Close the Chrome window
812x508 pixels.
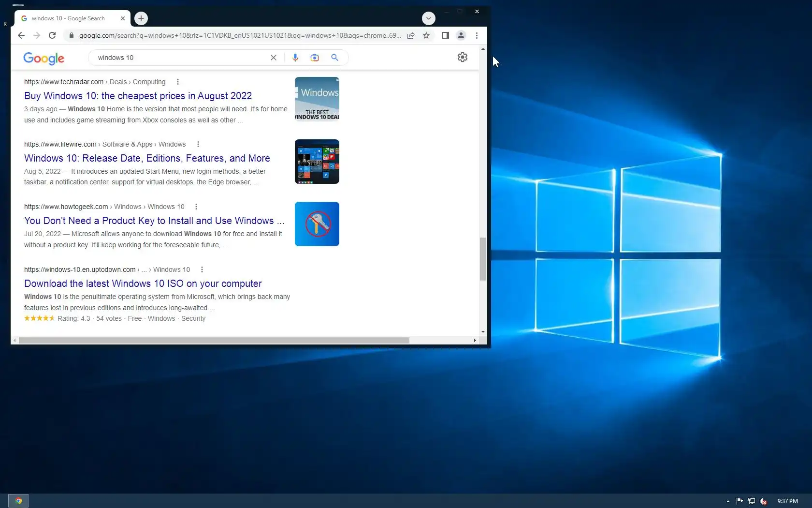(477, 11)
